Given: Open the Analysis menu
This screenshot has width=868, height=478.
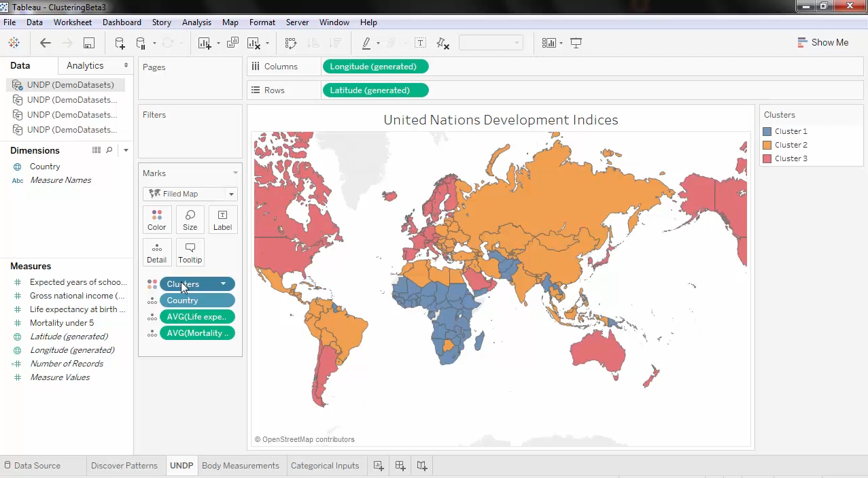Looking at the screenshot, I should click(x=196, y=22).
